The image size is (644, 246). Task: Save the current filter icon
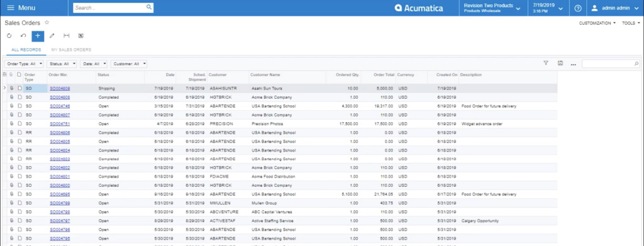coord(560,64)
